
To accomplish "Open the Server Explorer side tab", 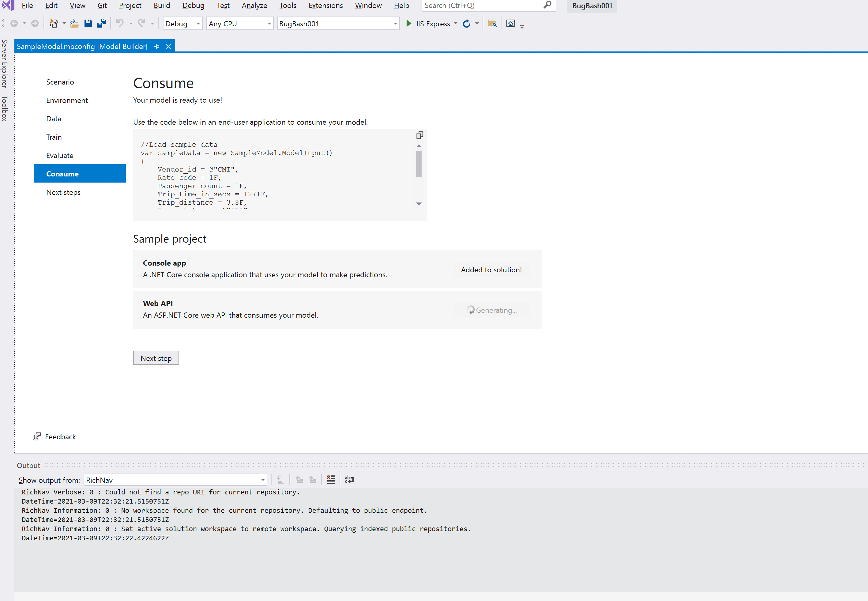I will (x=5, y=64).
